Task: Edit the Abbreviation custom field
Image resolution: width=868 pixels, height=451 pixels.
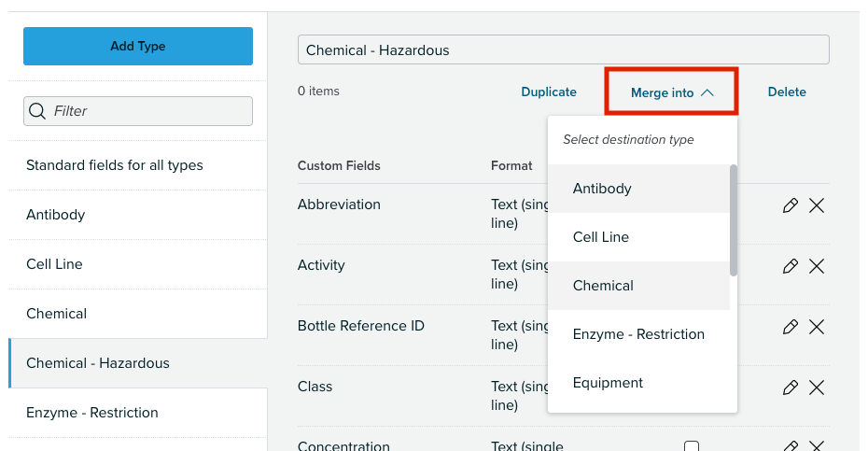Action: [x=790, y=205]
